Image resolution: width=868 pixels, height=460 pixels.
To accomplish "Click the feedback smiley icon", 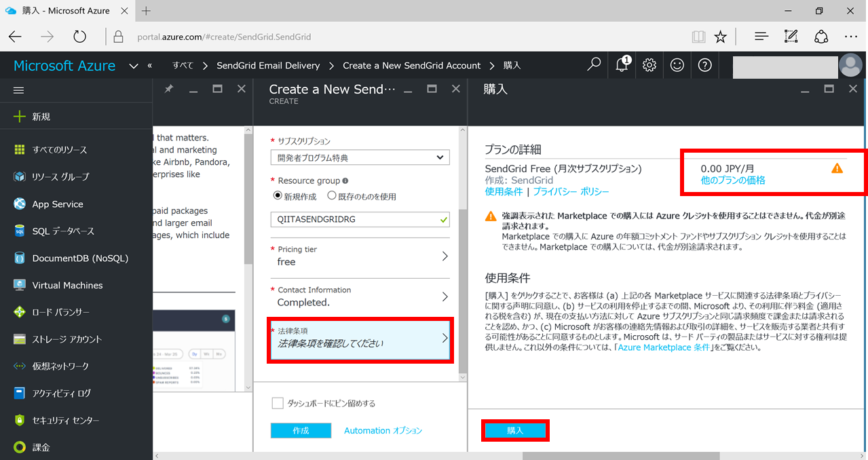I will (677, 65).
